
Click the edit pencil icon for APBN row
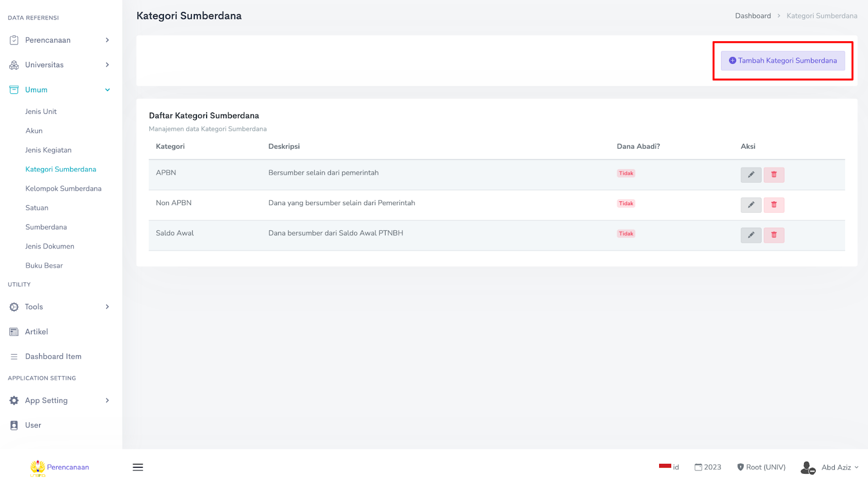[x=751, y=175]
